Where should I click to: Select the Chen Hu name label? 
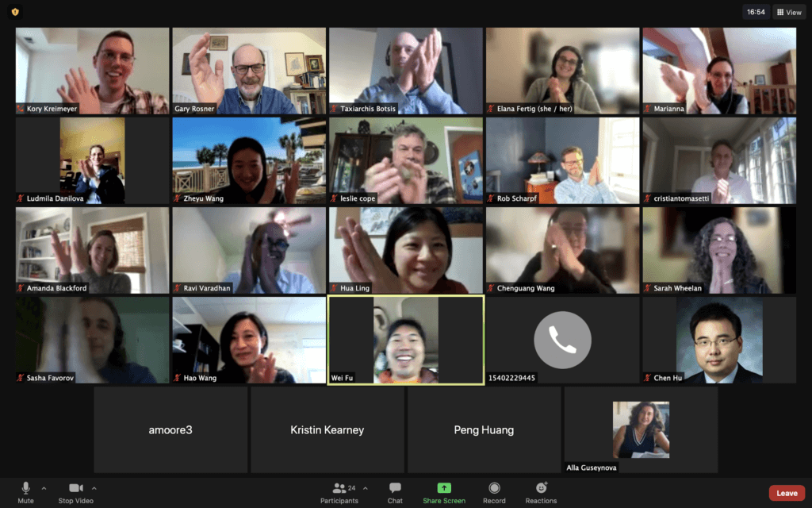coord(668,378)
